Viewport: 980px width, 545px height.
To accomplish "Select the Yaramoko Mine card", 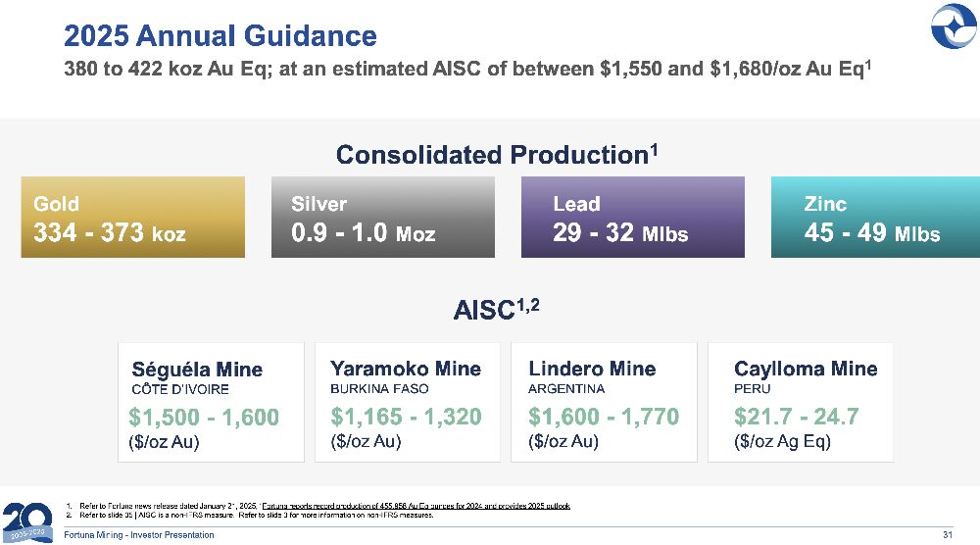I will [x=407, y=402].
